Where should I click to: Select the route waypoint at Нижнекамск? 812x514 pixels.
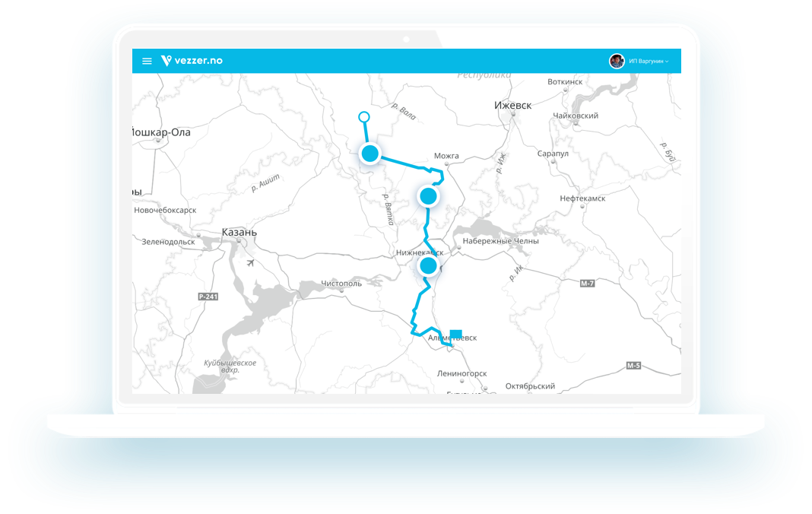[428, 265]
